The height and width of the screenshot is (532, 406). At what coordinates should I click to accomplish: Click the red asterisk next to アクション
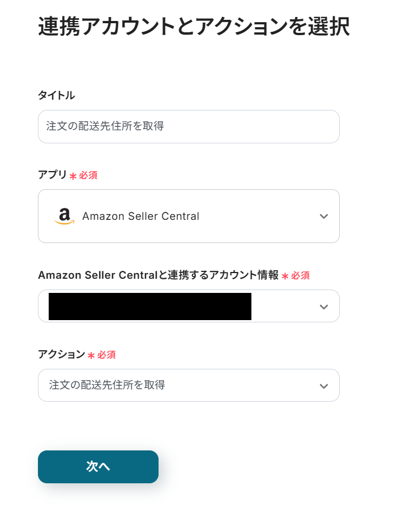pyautogui.click(x=91, y=356)
